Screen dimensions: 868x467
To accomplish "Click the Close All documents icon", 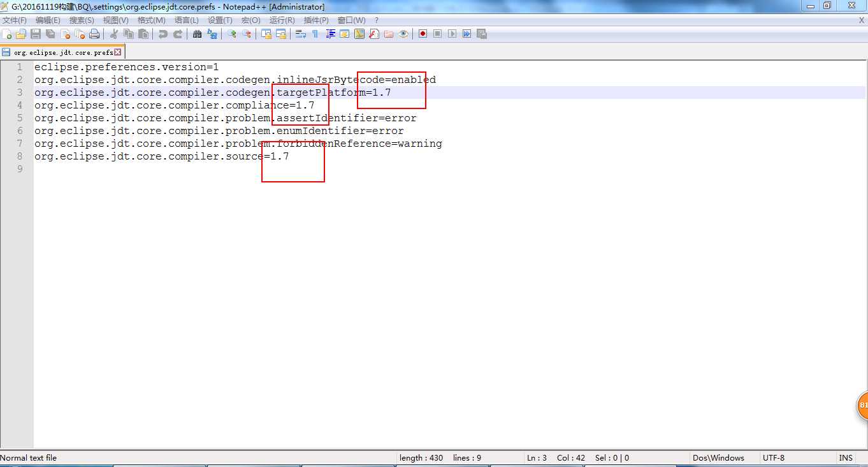I will point(80,34).
